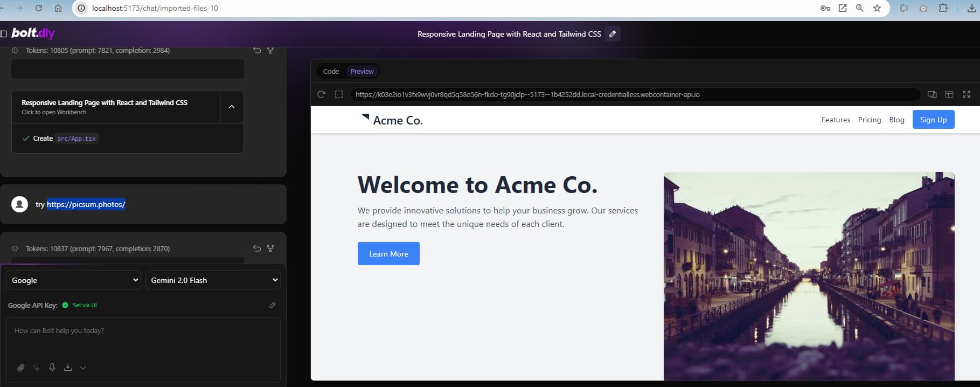
Task: Open Workbench from the landing page artifact
Action: pyautogui.click(x=115, y=107)
